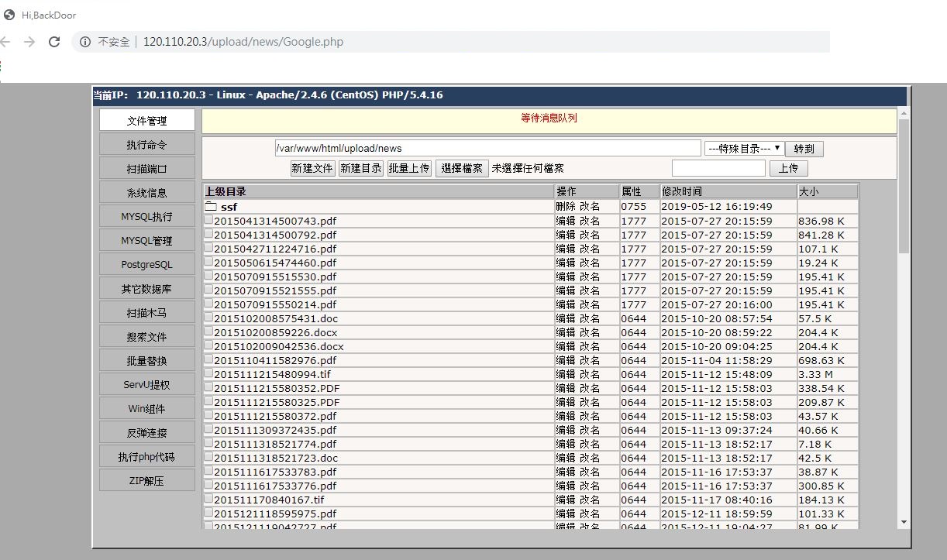The image size is (947, 560).
Task: Select the 系统信息 tab
Action: pyautogui.click(x=147, y=193)
